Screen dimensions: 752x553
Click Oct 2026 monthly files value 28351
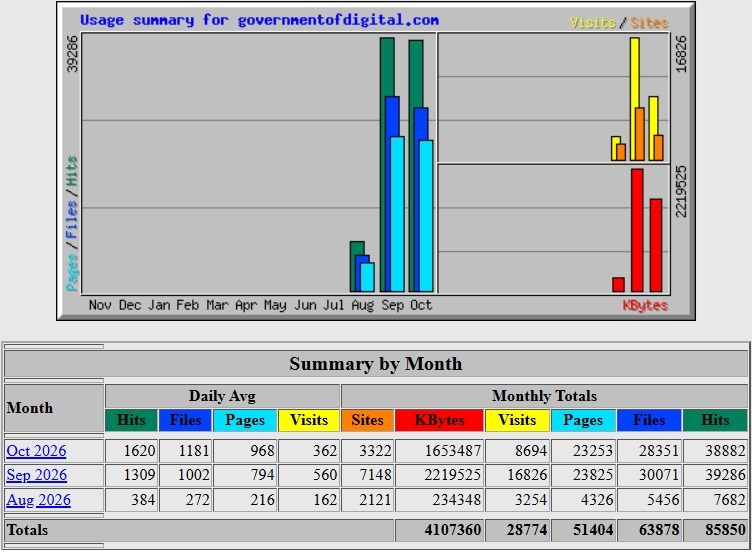pyautogui.click(x=659, y=451)
